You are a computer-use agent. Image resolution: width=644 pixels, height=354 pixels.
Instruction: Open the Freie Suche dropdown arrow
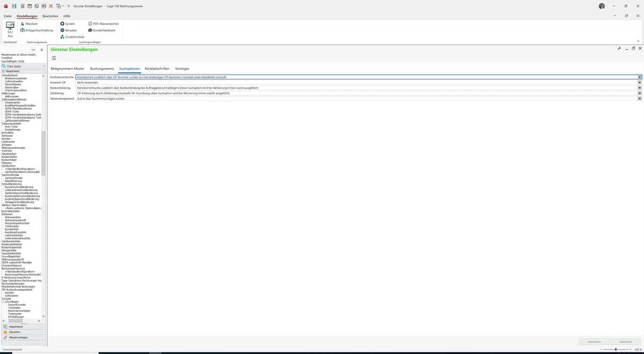[44, 66]
